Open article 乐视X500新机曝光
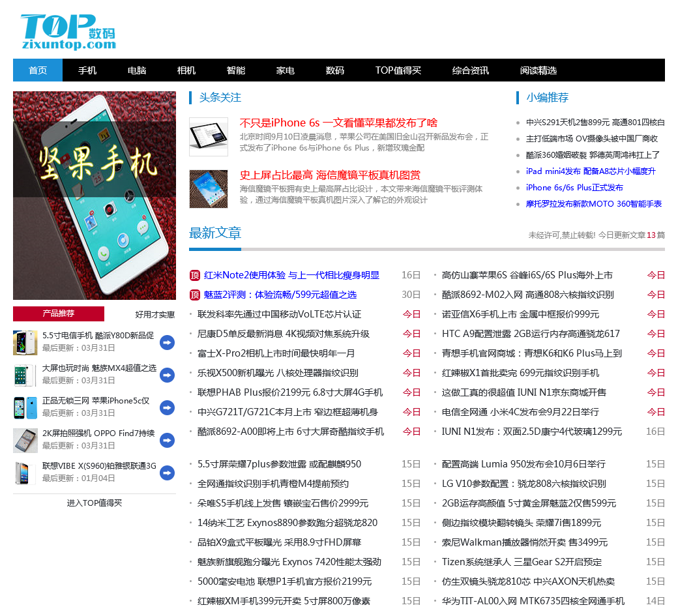This screenshot has height=616, width=678. [x=278, y=373]
